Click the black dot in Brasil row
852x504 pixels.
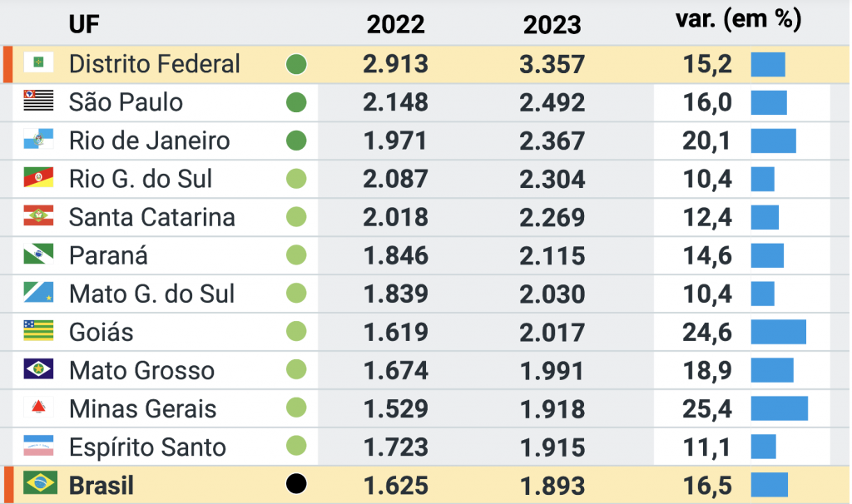click(x=296, y=484)
